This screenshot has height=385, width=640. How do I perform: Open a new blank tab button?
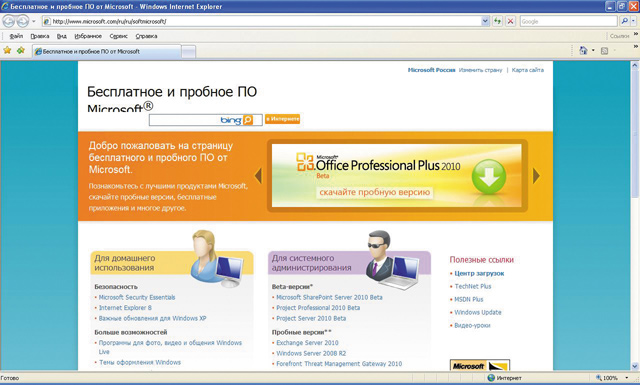pyautogui.click(x=188, y=52)
